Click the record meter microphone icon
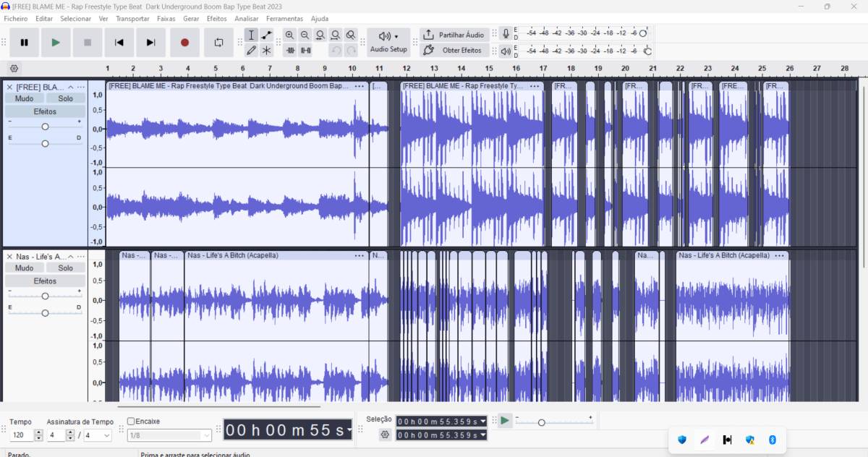This screenshot has width=868, height=457. (506, 33)
